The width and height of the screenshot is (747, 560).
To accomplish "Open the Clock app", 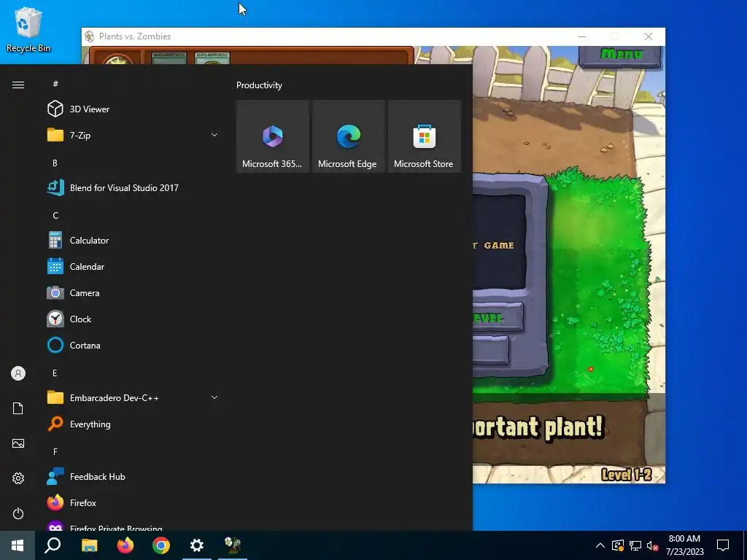I will 133,319.
